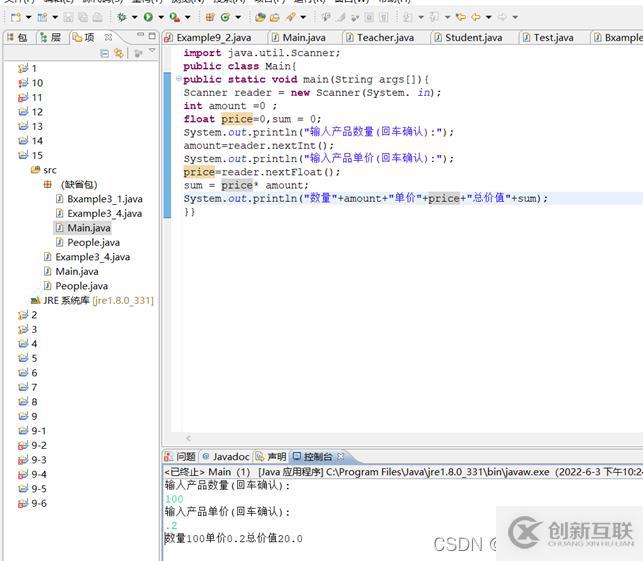Switch to the 问题 problems tab
The image size is (643, 561).
(180, 456)
